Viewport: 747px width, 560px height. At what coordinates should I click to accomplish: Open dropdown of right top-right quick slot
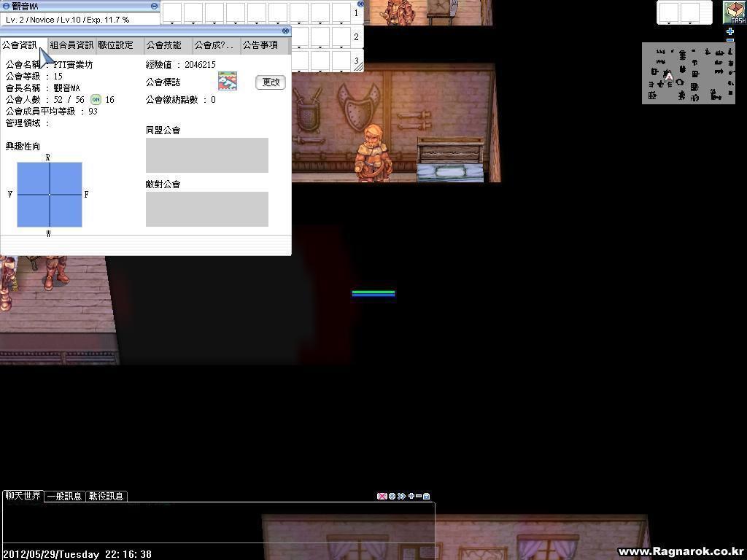point(690,23)
